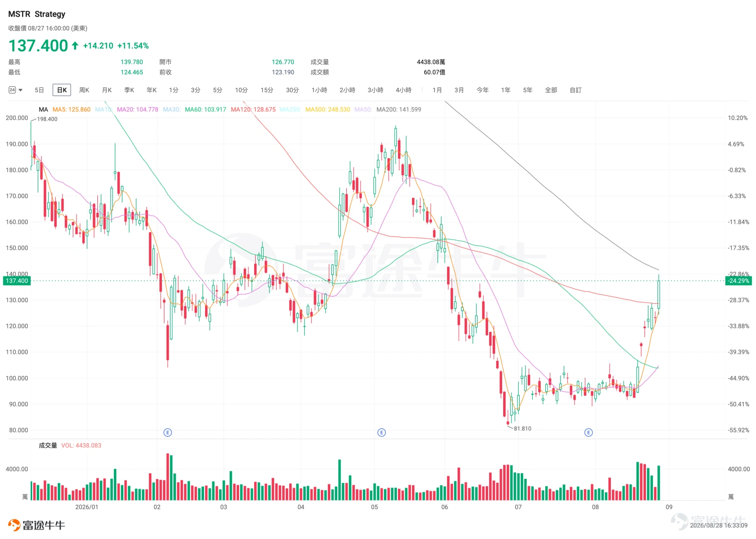Click the 成交量 volume indicator label
Viewport: 756px width, 539px height.
point(48,445)
